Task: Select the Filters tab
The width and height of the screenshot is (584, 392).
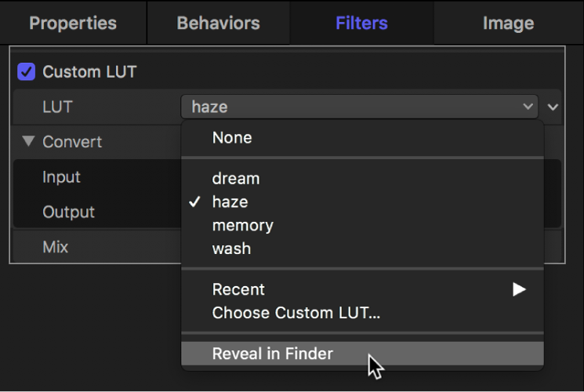Action: [361, 23]
